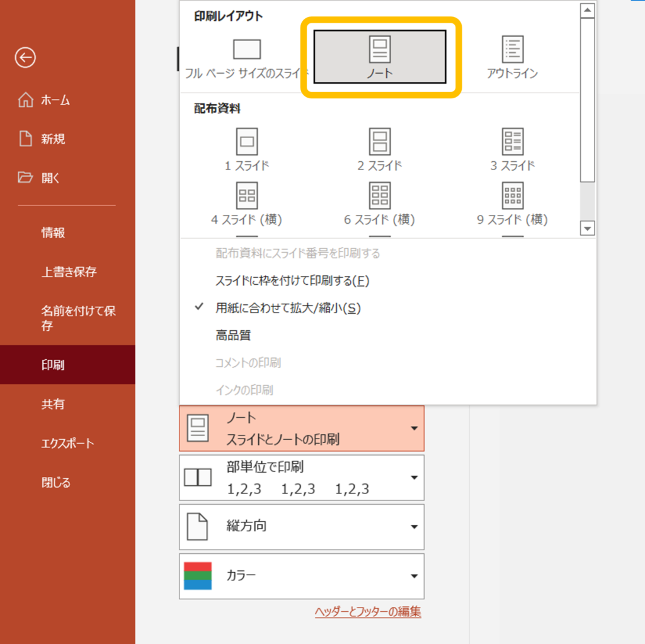This screenshot has height=644, width=645.
Task: Click the カラー color swatch icon
Action: tap(198, 575)
